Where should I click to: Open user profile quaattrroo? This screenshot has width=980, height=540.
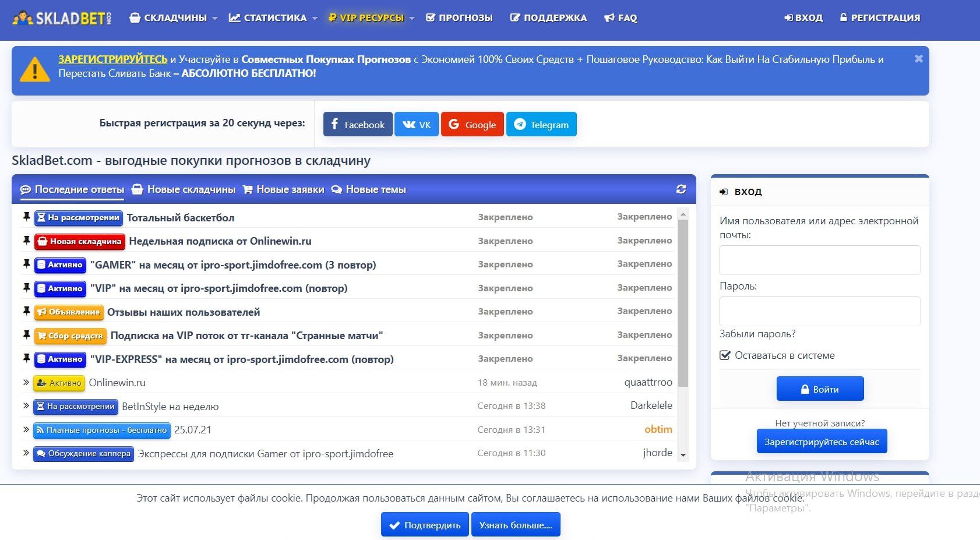click(x=648, y=382)
